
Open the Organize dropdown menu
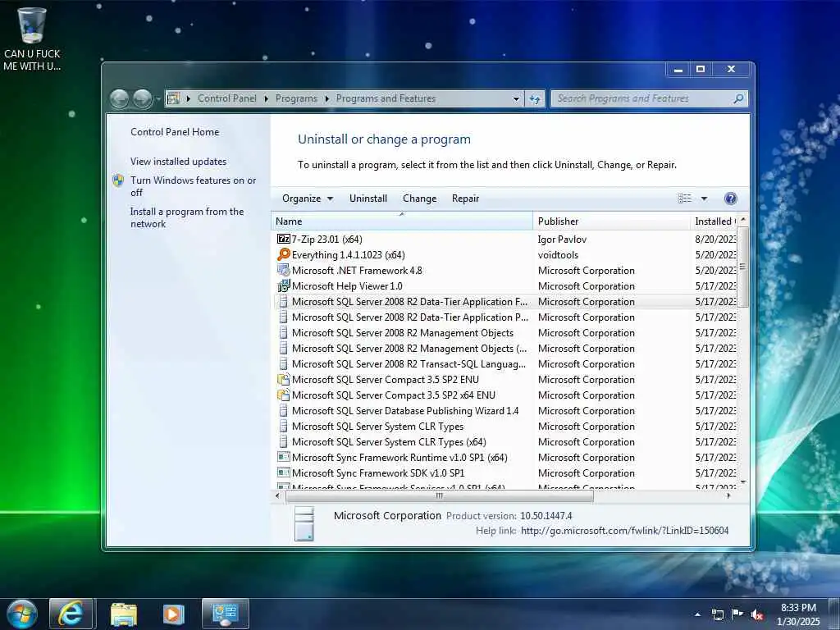(308, 199)
